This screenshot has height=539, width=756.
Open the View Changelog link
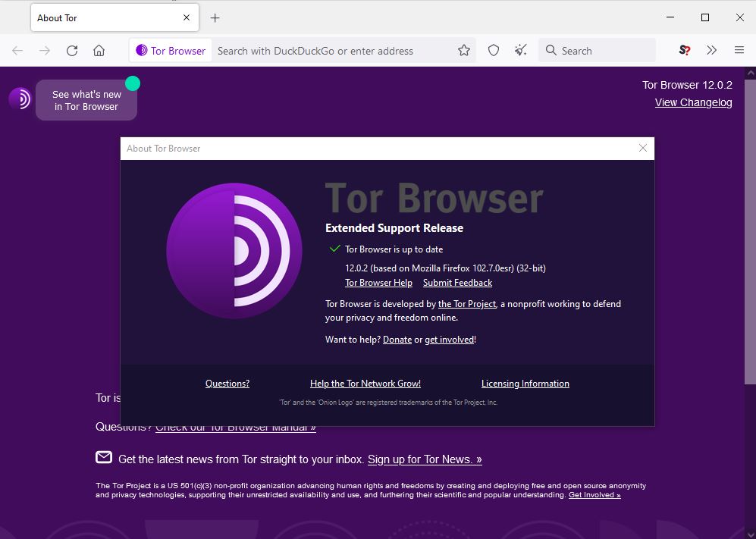(693, 102)
